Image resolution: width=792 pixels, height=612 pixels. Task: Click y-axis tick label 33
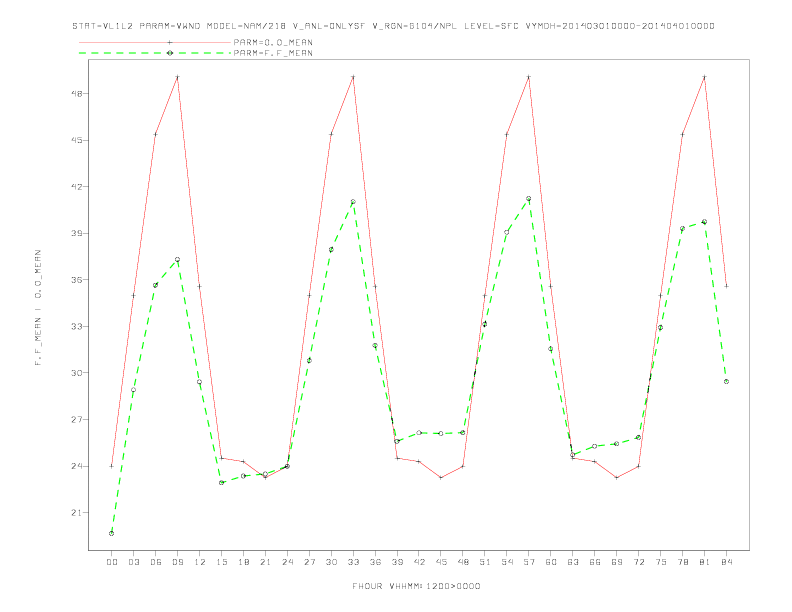(78, 326)
